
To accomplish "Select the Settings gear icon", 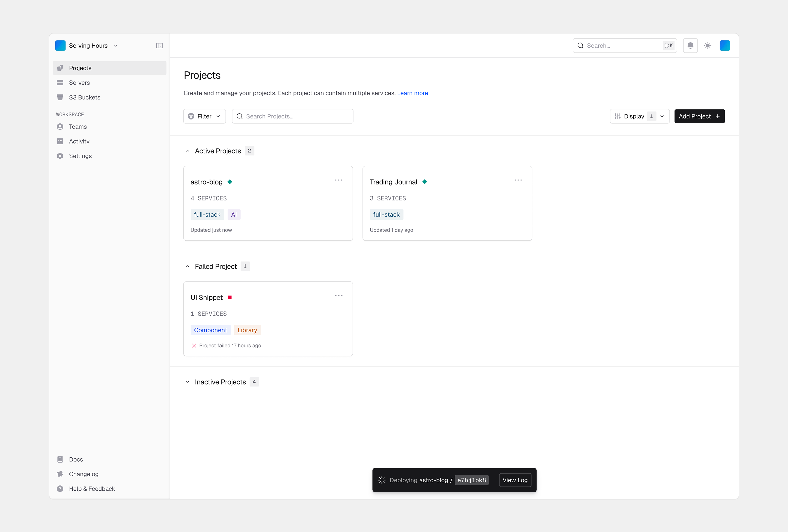I will point(60,156).
